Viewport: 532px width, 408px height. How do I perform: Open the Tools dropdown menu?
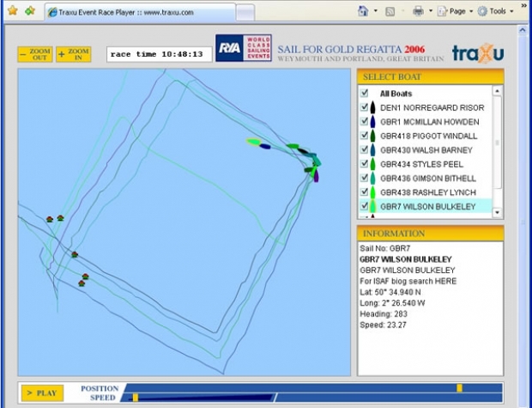coord(499,11)
